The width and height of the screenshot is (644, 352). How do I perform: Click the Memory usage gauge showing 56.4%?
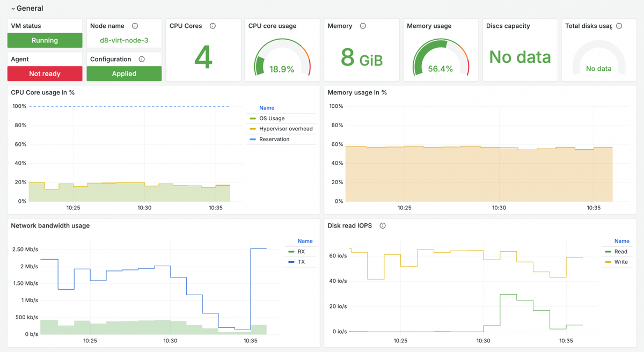click(440, 57)
